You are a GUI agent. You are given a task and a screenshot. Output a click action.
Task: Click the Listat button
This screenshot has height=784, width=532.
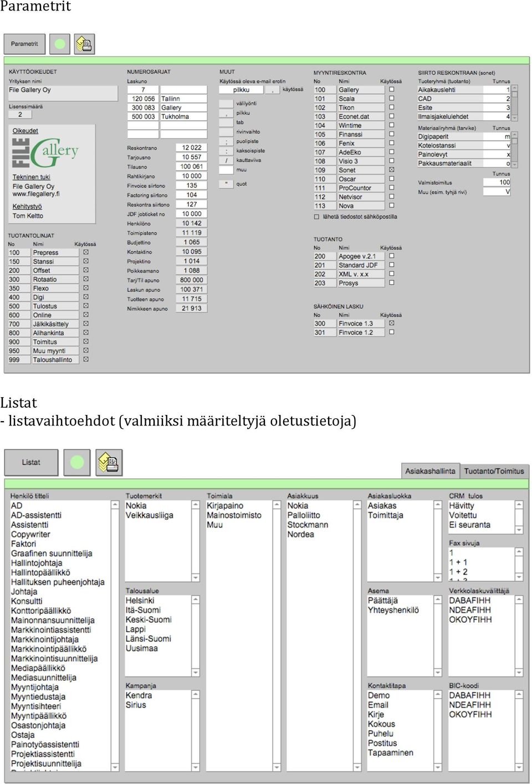pyautogui.click(x=31, y=462)
